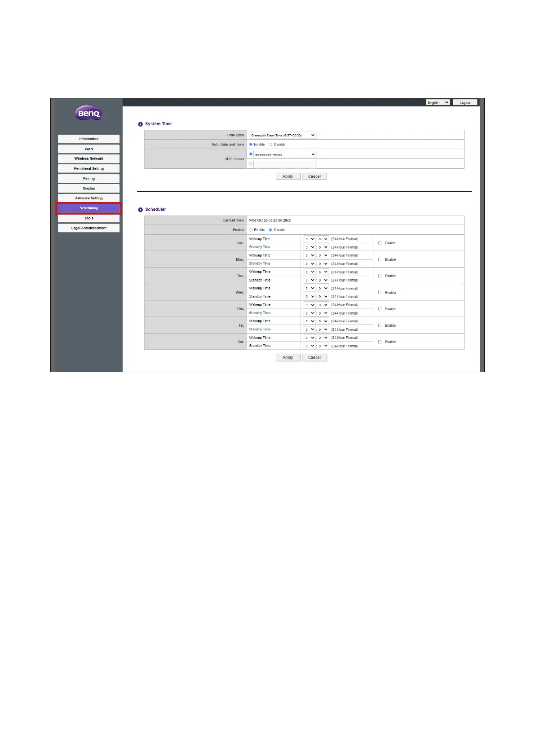The width and height of the screenshot is (535, 756).
Task: Open the Sunday Wakeup Time minute dropdown
Action: pyautogui.click(x=323, y=239)
